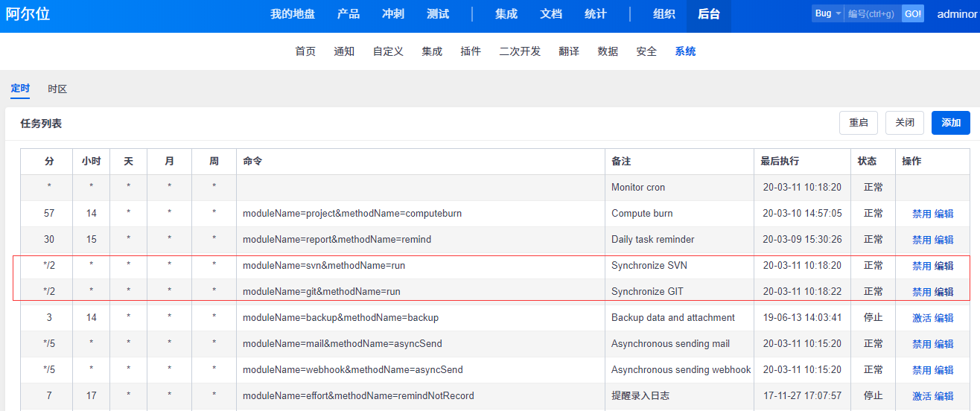Open the 二次开发 submenu
The image size is (980, 411).
click(x=520, y=51)
